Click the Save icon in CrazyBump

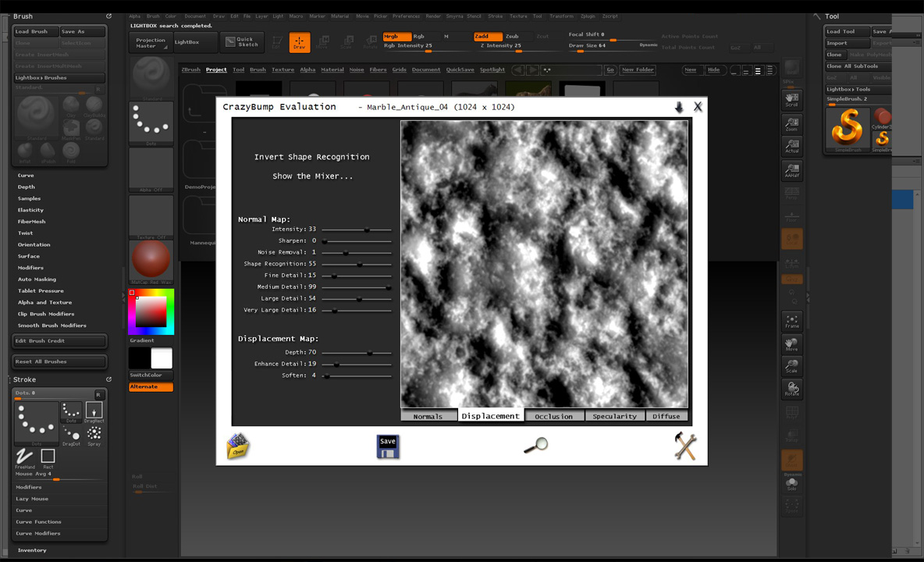388,446
